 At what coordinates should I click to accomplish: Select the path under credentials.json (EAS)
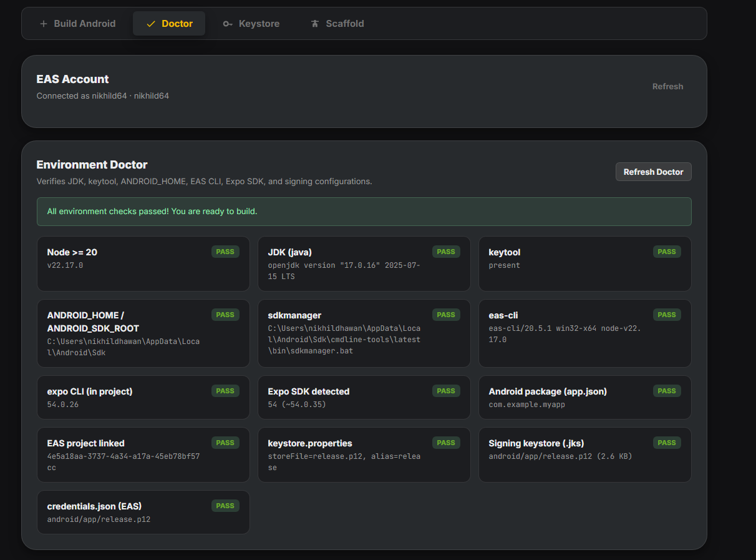[x=99, y=519]
